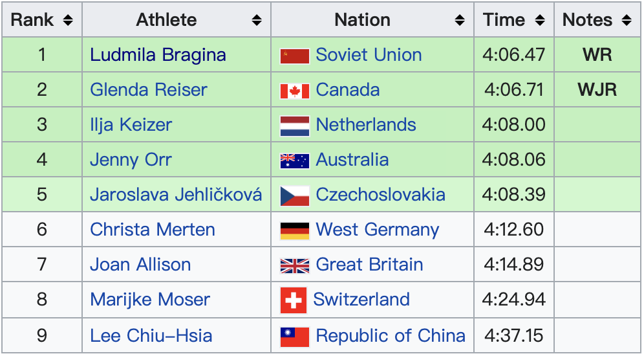Click the Czechoslovakia flag icon
Image resolution: width=644 pixels, height=356 pixels.
pos(294,195)
